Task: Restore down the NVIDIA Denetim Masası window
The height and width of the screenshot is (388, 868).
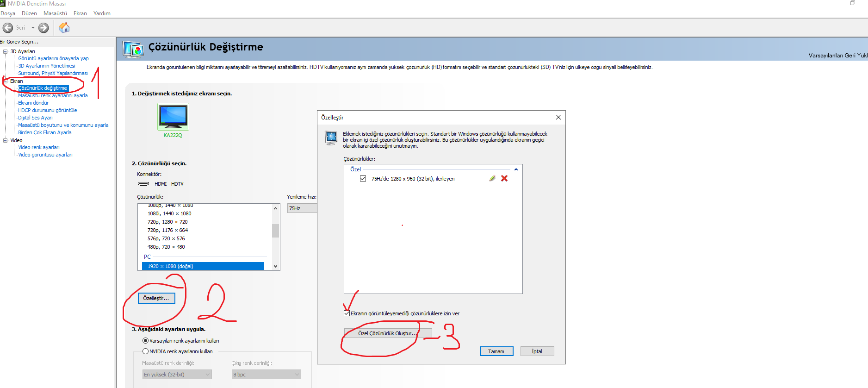Action: coord(853,3)
